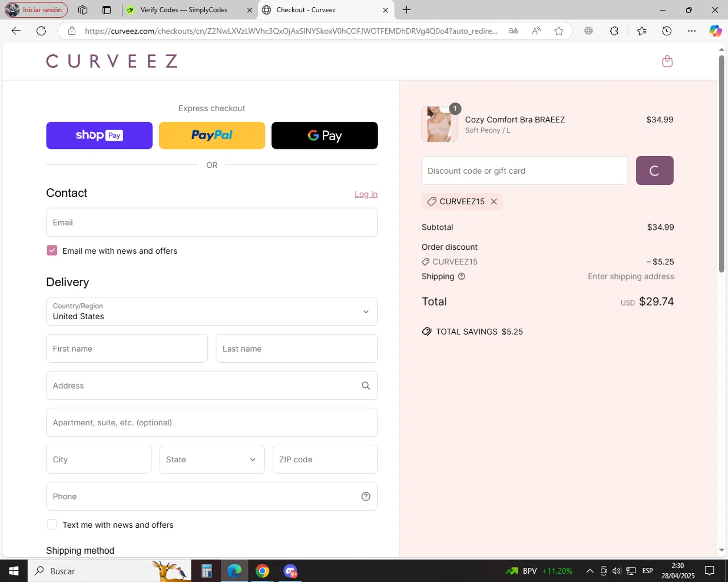The image size is (728, 582).
Task: Click the First name field
Action: click(x=127, y=348)
